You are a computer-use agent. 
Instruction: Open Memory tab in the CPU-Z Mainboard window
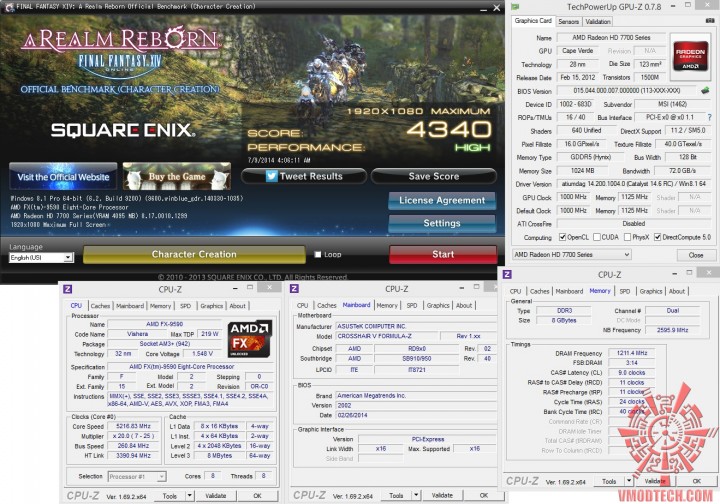(387, 305)
